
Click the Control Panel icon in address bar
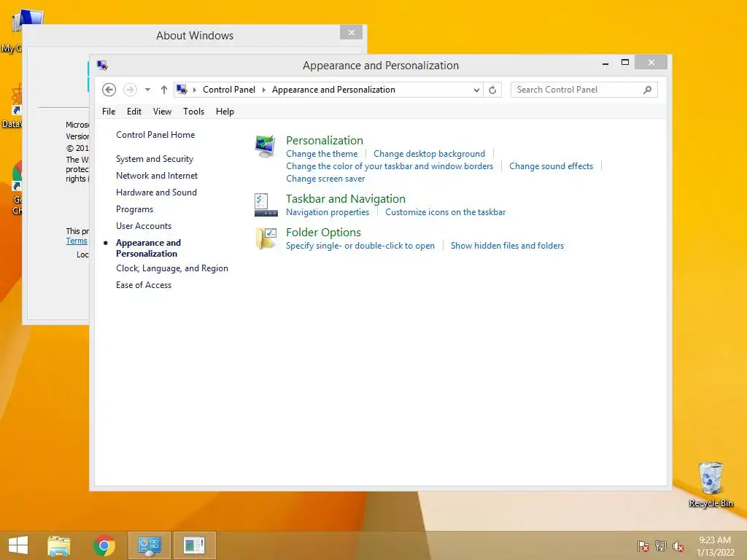(x=182, y=90)
